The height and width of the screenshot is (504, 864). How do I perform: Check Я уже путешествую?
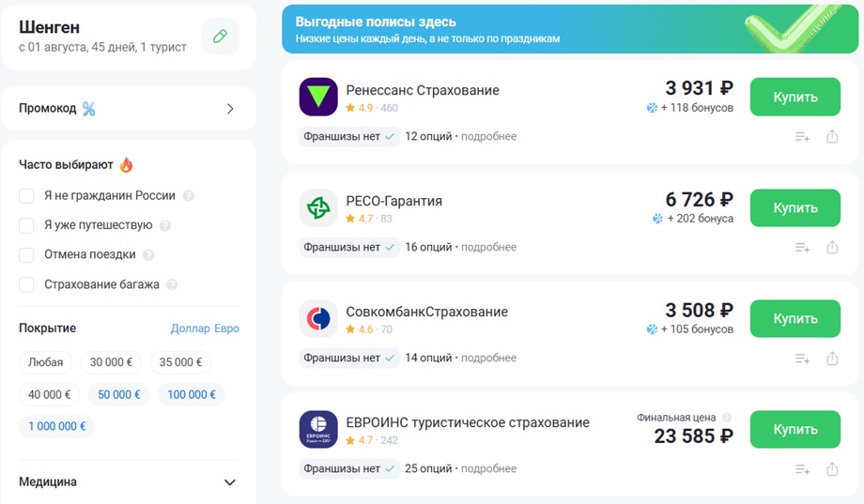point(26,225)
